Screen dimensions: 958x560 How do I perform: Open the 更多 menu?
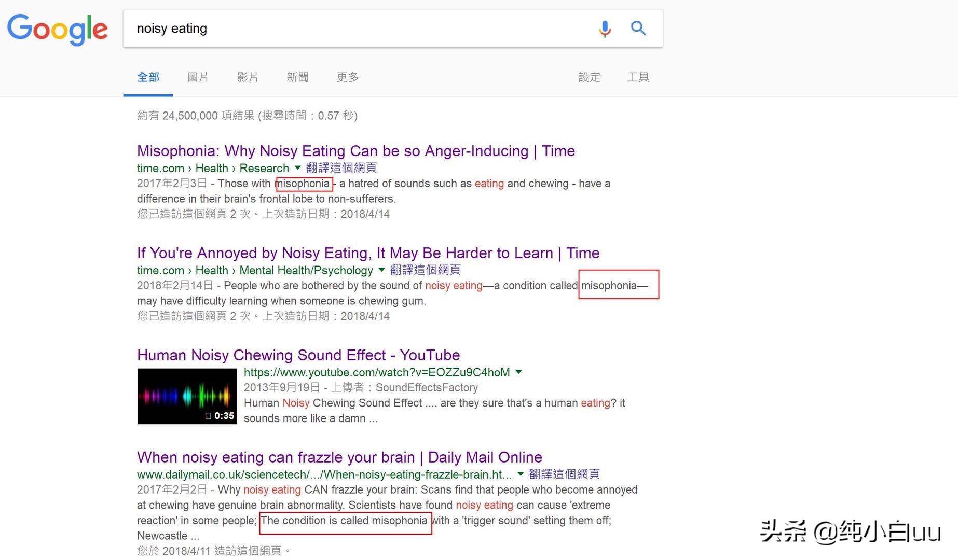348,77
